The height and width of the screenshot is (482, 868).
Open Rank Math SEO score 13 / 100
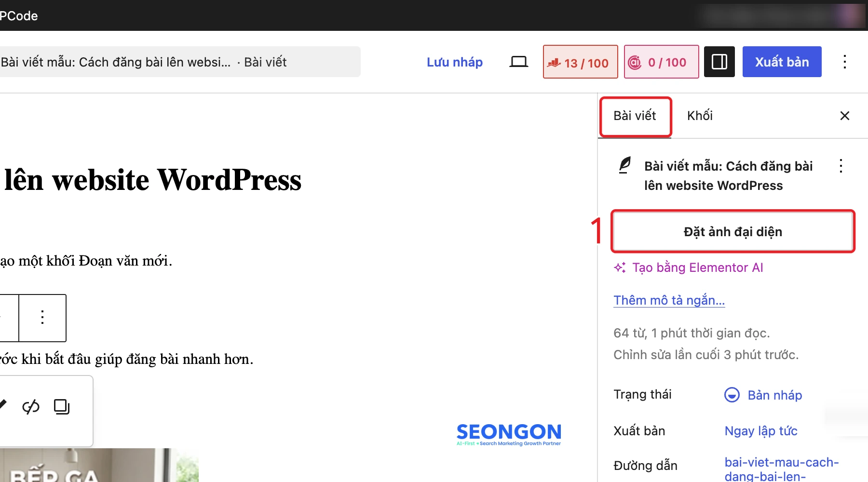[x=580, y=62]
